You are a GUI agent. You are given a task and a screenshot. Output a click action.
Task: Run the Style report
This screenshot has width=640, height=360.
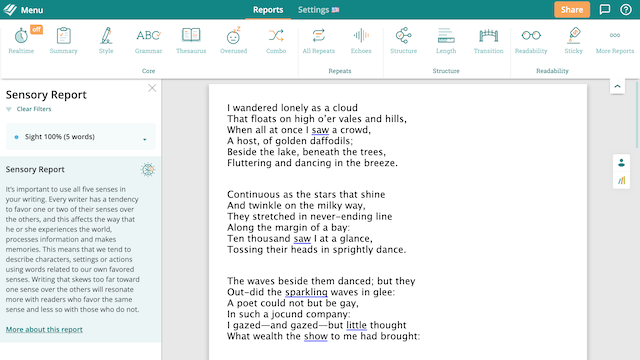click(106, 41)
